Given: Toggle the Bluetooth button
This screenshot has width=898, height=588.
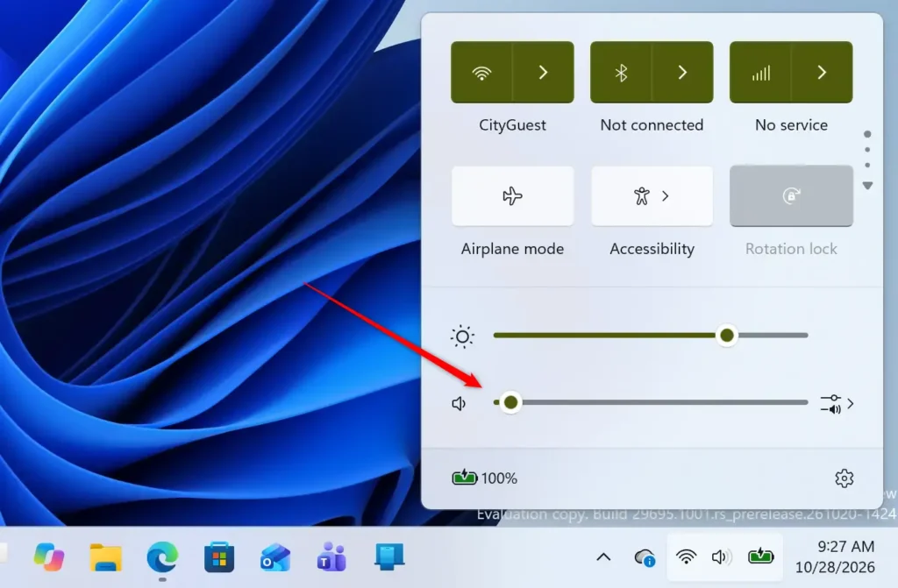Looking at the screenshot, I should 621,72.
